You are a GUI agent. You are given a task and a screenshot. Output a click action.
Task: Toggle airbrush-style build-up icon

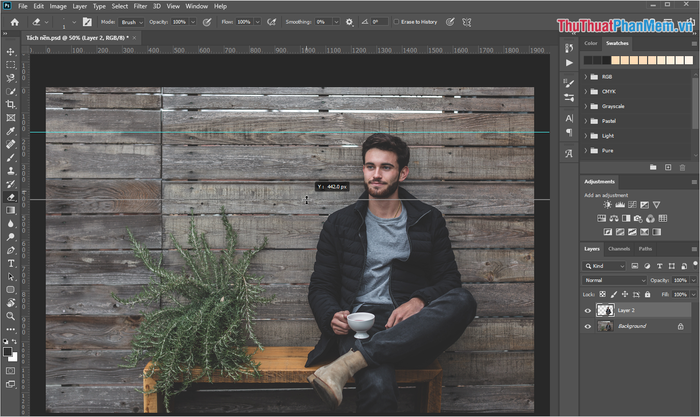click(271, 22)
